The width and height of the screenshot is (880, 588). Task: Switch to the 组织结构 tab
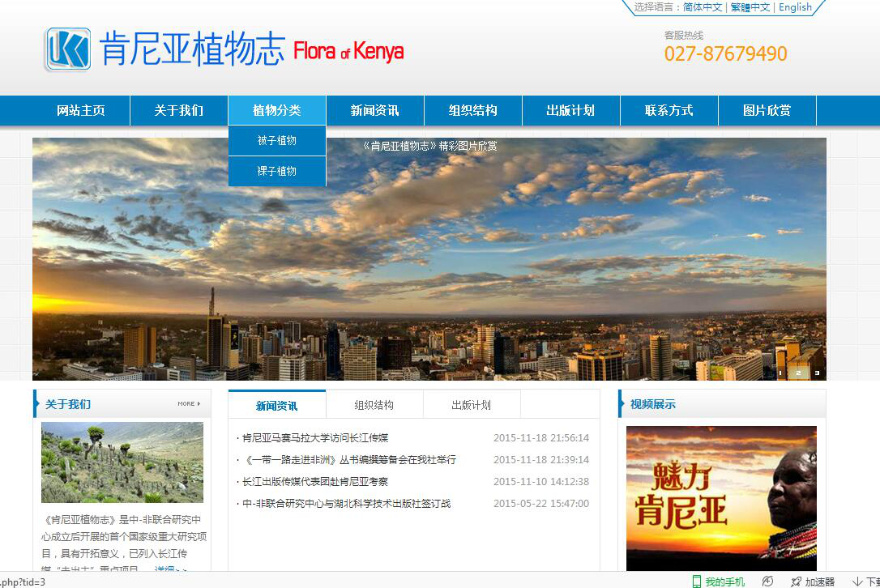pyautogui.click(x=374, y=405)
